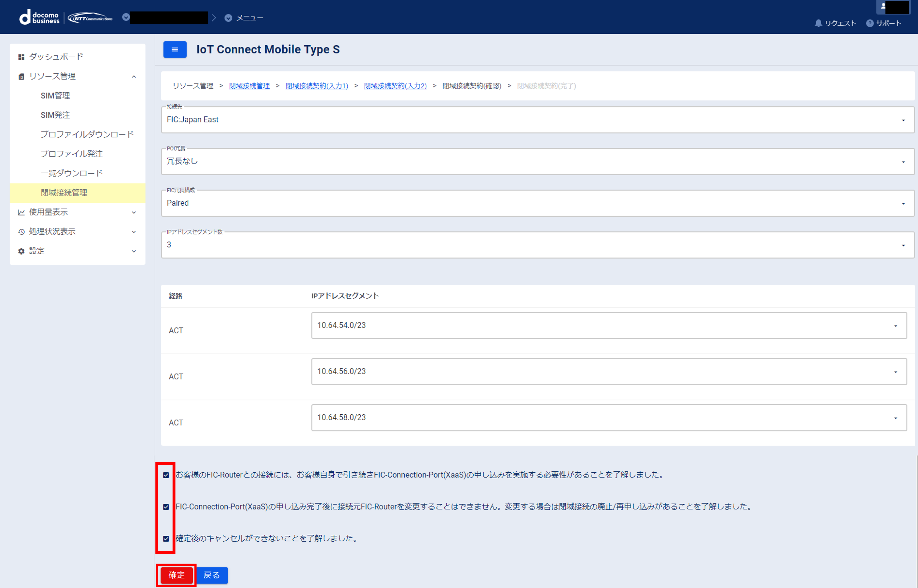918x588 pixels.
Task: Open the FIC冗長構成 Paired dropdown
Action: coord(537,203)
